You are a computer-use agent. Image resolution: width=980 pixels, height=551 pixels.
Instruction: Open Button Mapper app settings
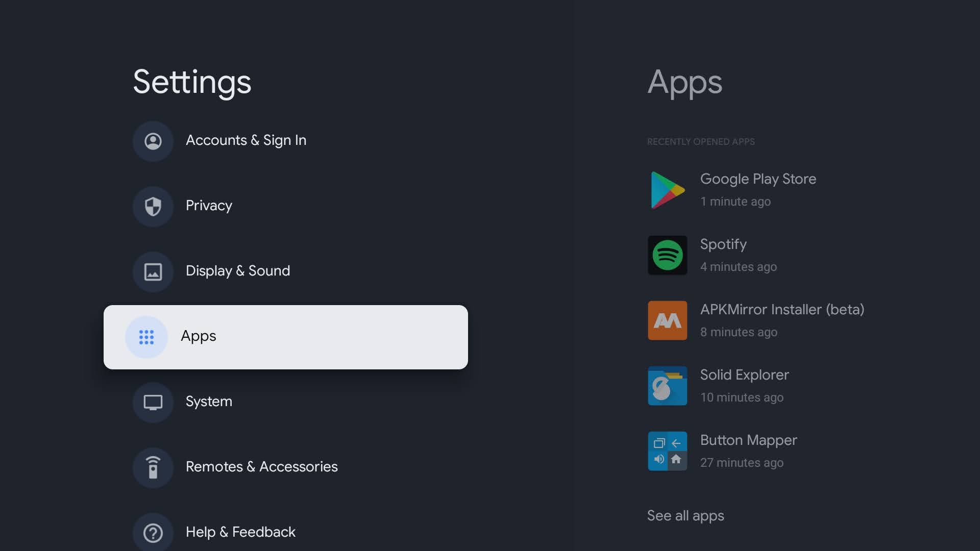coord(748,450)
